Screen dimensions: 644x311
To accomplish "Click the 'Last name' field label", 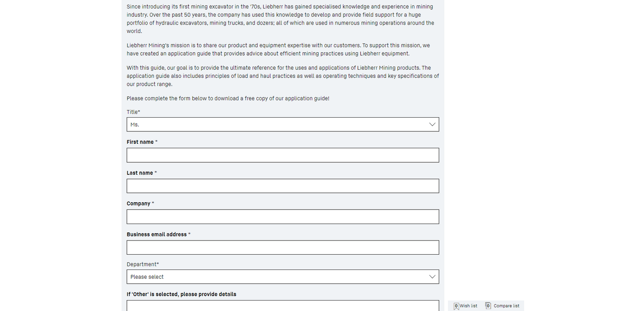I will pos(140,173).
